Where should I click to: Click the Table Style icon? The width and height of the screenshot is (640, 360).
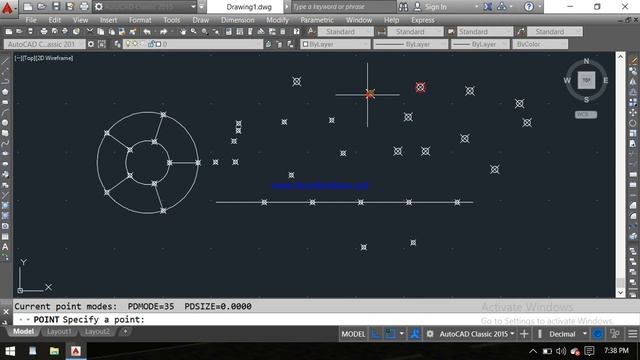click(x=451, y=31)
